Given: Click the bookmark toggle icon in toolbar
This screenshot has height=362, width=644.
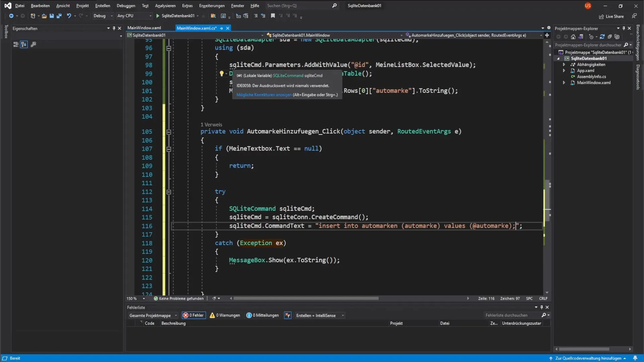Looking at the screenshot, I should [273, 16].
